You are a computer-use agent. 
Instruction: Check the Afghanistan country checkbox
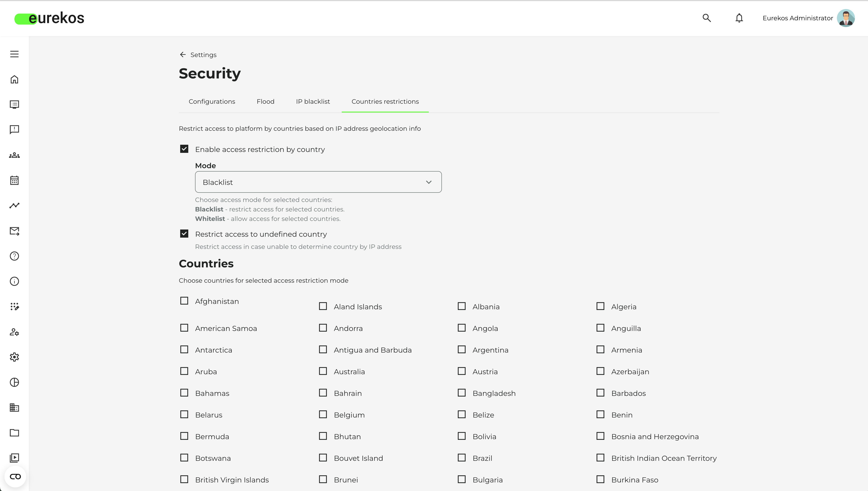pos(184,301)
